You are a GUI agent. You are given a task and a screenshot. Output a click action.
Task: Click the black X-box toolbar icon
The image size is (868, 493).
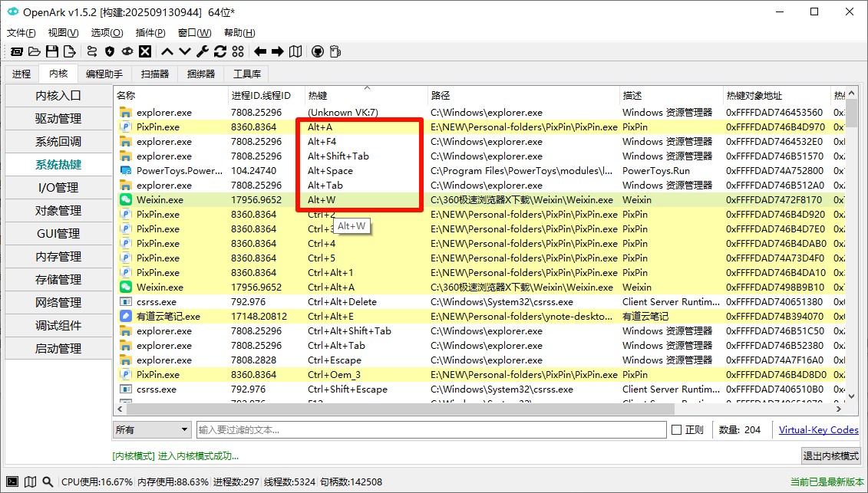[145, 52]
